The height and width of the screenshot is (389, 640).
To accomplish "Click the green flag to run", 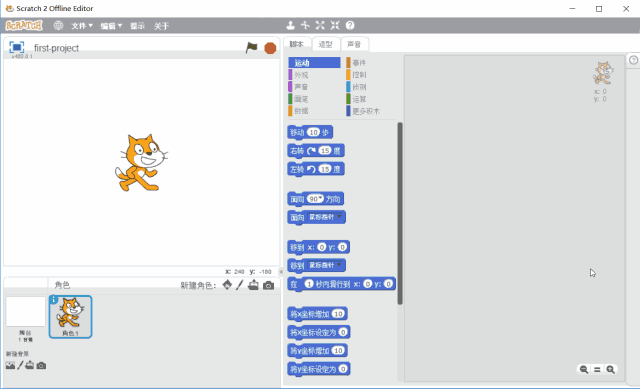I will point(251,48).
